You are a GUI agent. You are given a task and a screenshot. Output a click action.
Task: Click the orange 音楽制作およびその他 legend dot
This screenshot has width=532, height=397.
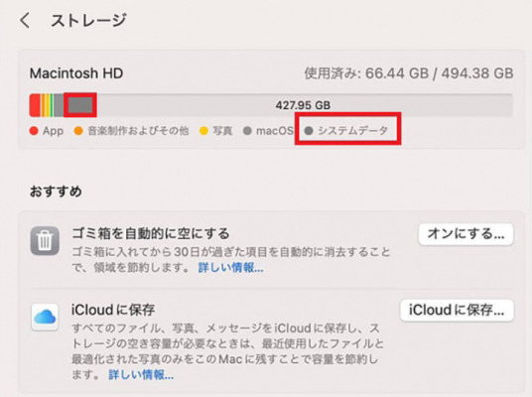coord(78,131)
